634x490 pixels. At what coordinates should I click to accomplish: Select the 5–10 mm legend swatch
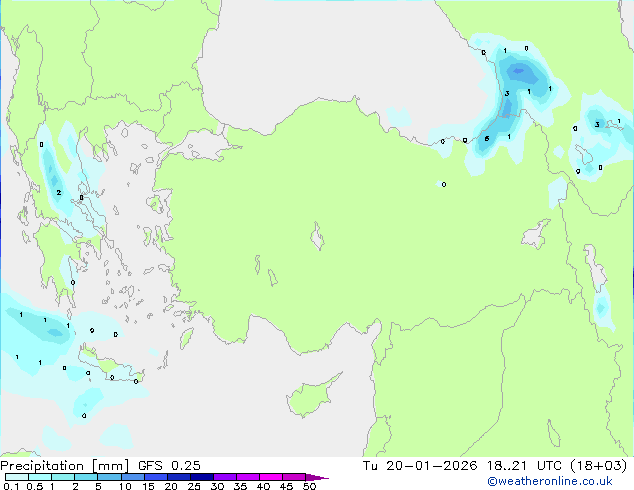coord(109,477)
